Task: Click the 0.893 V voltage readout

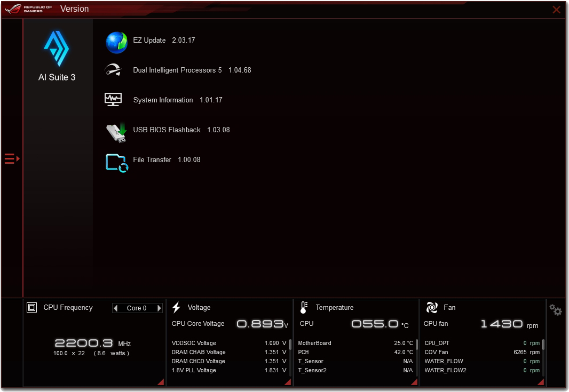Action: pyautogui.click(x=262, y=324)
